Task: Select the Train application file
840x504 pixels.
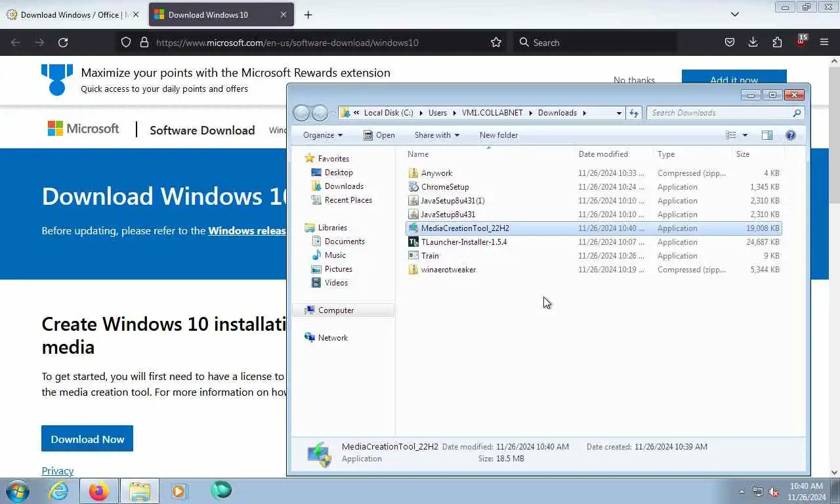Action: point(593,256)
